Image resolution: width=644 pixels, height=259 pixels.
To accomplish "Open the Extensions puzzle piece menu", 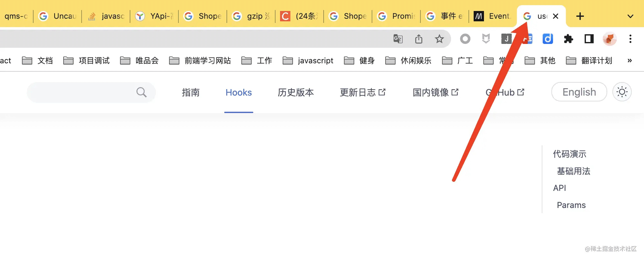I will (568, 39).
